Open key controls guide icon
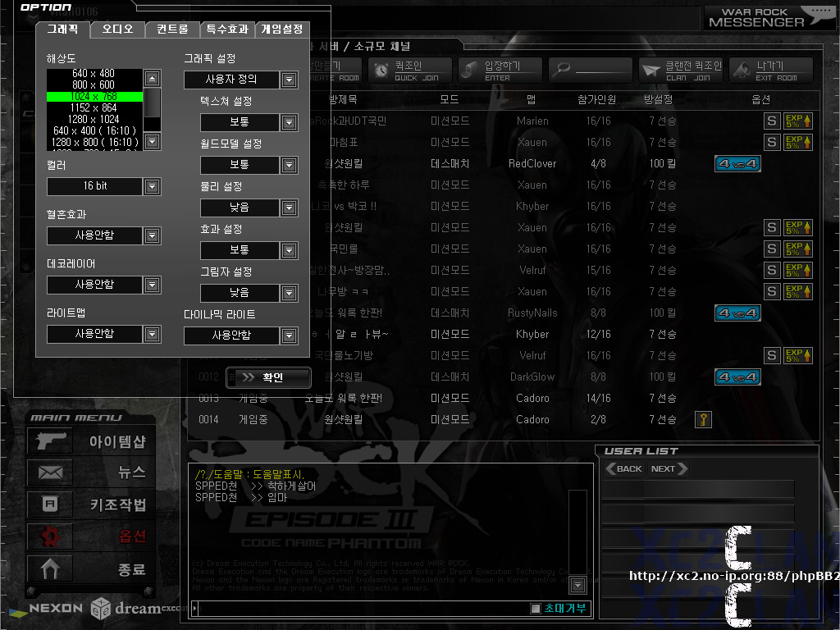This screenshot has width=840, height=630. pyautogui.click(x=50, y=504)
